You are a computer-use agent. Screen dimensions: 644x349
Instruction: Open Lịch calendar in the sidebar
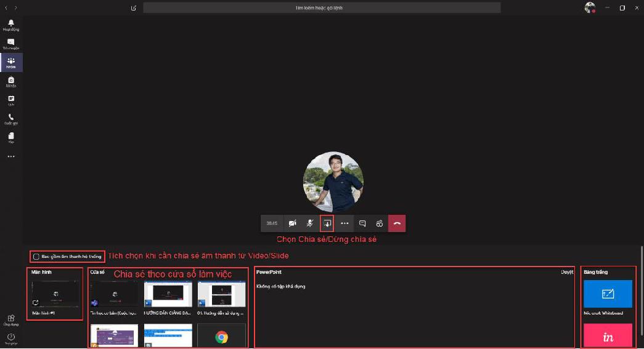[11, 100]
